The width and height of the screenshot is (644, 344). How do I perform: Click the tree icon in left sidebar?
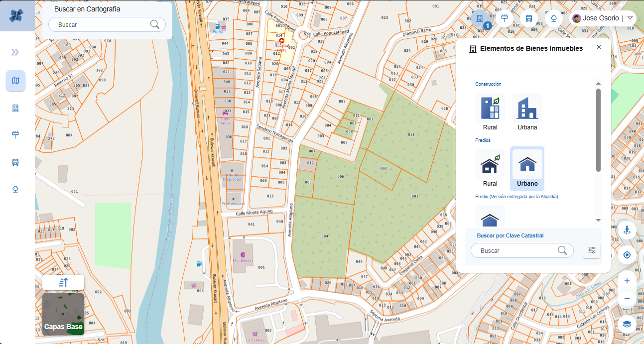[16, 189]
